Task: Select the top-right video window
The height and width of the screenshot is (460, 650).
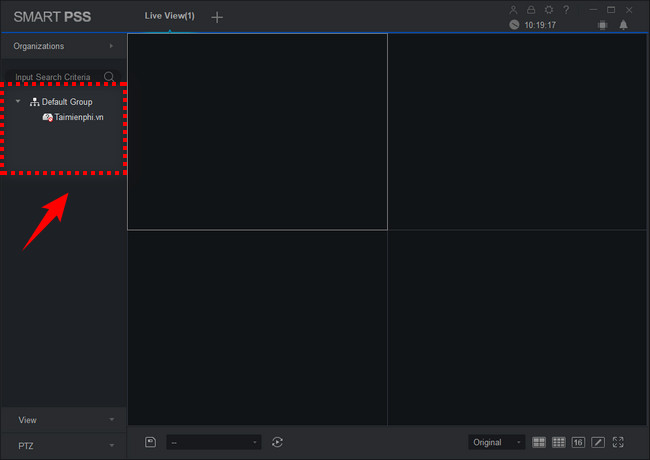Action: pos(517,132)
